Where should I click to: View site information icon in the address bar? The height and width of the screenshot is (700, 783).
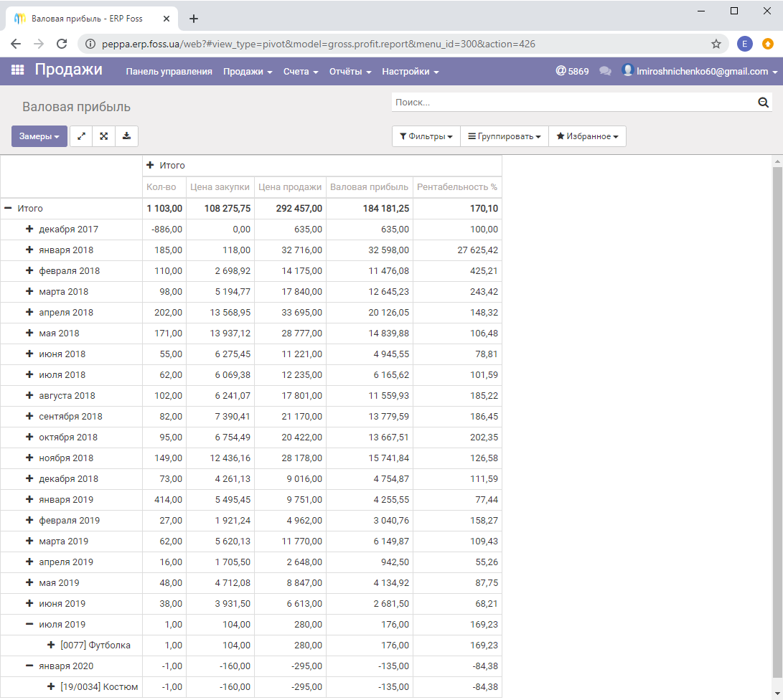(90, 44)
